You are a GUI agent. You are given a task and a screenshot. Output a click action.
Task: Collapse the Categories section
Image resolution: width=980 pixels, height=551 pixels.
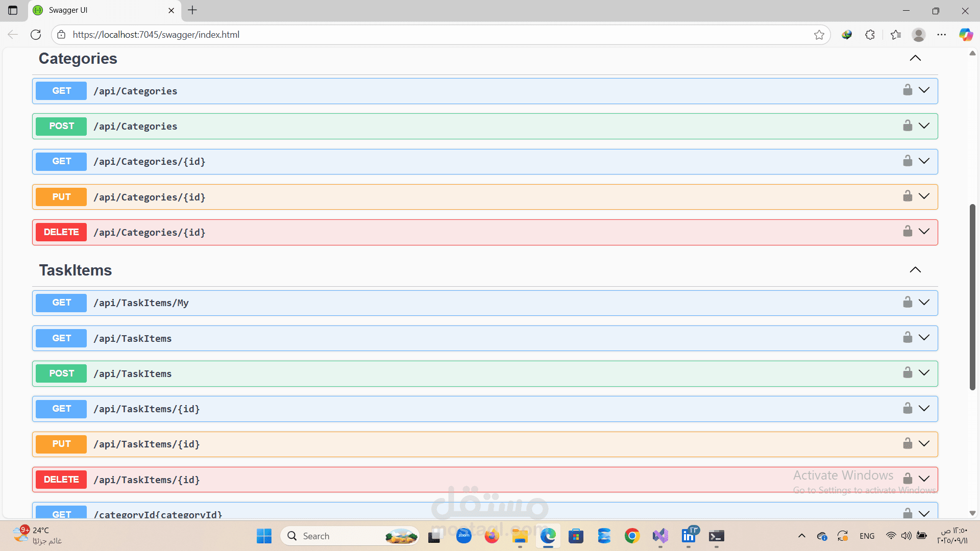coord(915,58)
